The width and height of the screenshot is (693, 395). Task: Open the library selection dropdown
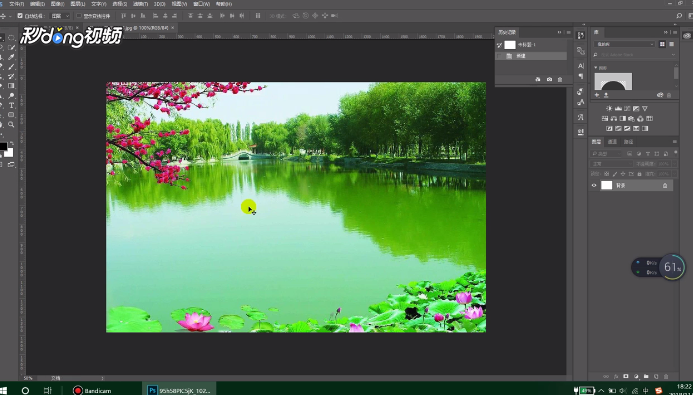pyautogui.click(x=624, y=44)
